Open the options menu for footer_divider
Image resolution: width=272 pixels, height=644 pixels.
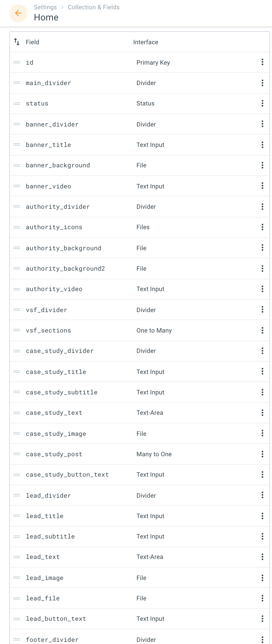click(x=262, y=639)
